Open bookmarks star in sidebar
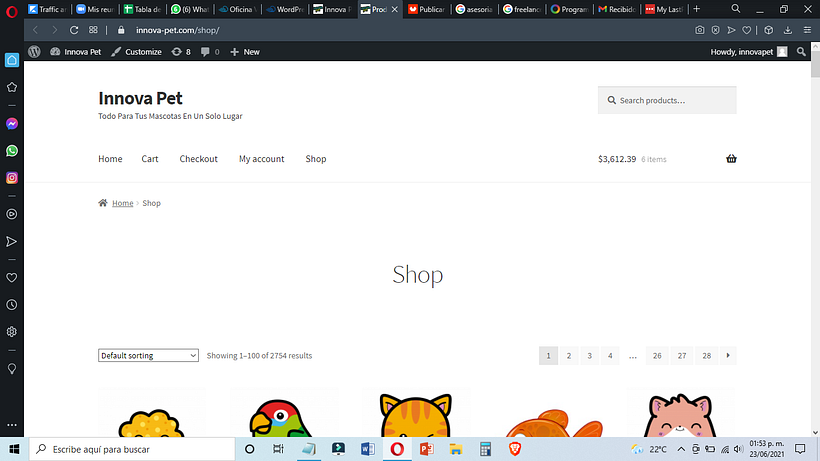 tap(12, 87)
